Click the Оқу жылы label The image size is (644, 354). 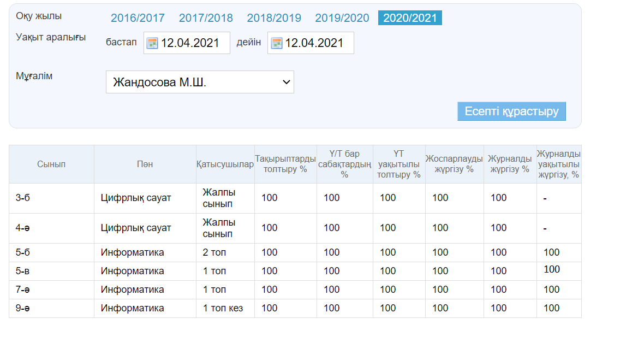[x=39, y=16]
